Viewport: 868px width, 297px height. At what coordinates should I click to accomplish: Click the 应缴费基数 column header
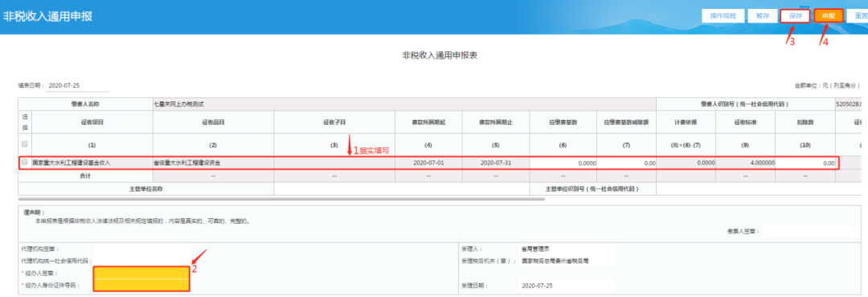[x=563, y=122]
